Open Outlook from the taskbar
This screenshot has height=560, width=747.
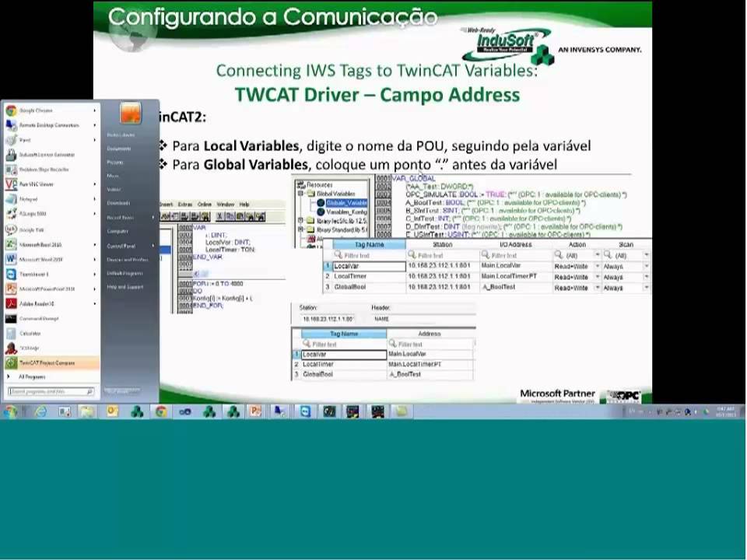click(112, 411)
